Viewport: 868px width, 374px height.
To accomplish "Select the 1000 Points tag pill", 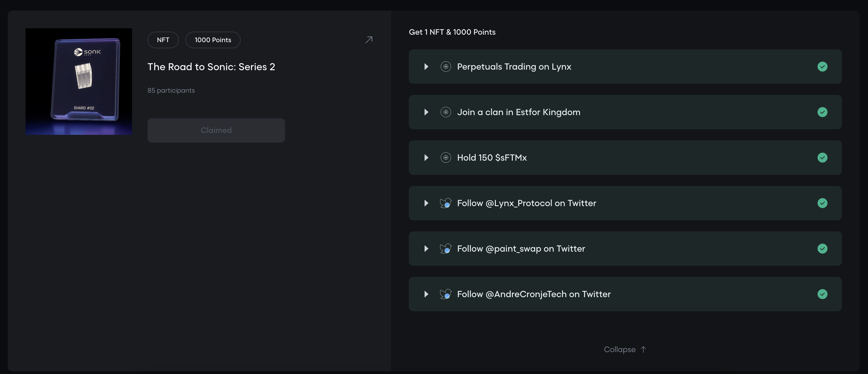I will coord(213,40).
